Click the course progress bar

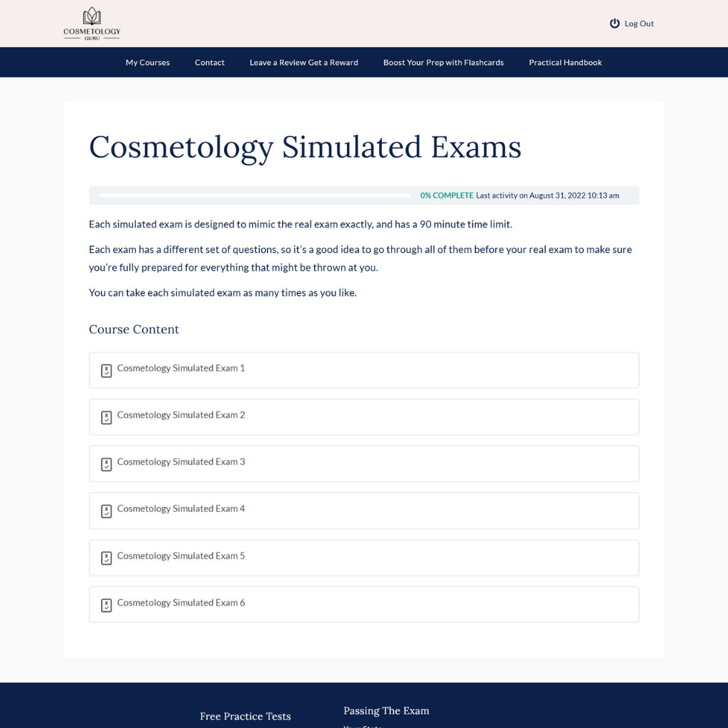click(254, 195)
